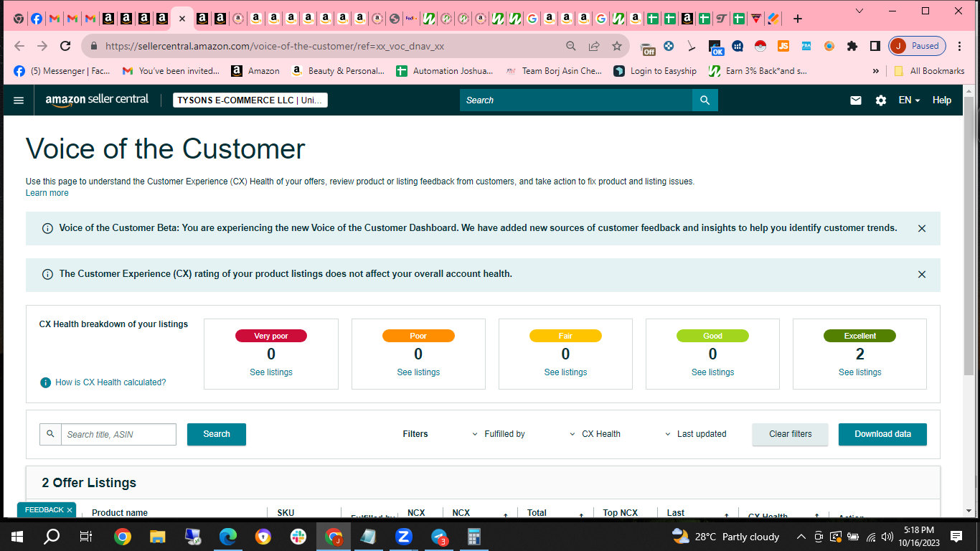Open Slack from the taskbar
This screenshot has width=980, height=551.
click(298, 536)
